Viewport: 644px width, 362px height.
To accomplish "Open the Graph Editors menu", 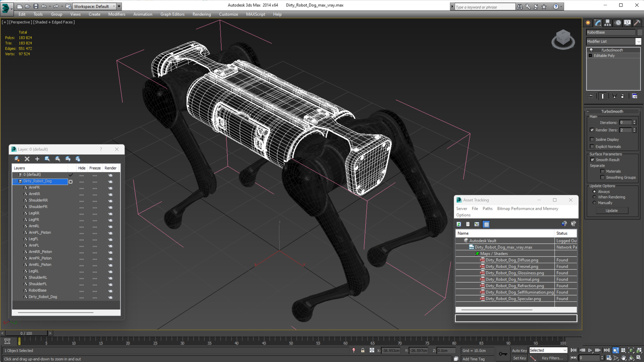I will coord(172,14).
